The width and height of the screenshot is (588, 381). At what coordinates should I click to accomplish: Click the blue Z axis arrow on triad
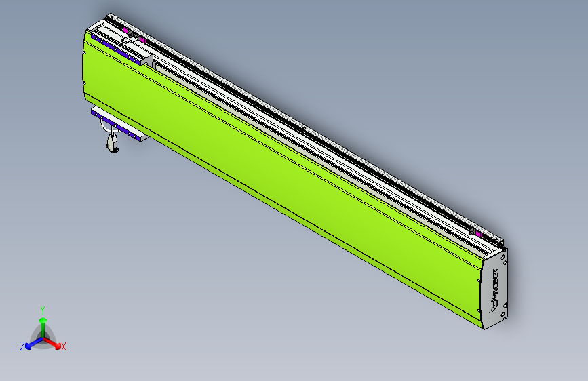tap(33, 343)
